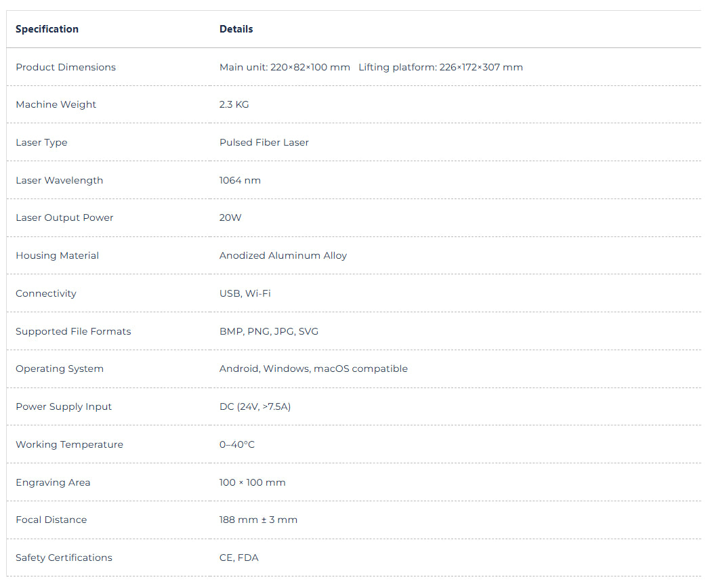
Task: Select the Product Dimensions label
Action: [66, 67]
